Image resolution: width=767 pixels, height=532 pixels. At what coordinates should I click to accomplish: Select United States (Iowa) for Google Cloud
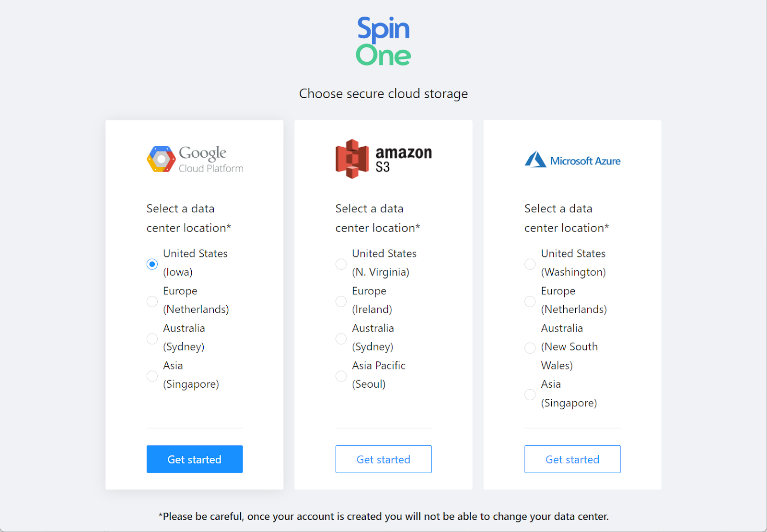(152, 264)
